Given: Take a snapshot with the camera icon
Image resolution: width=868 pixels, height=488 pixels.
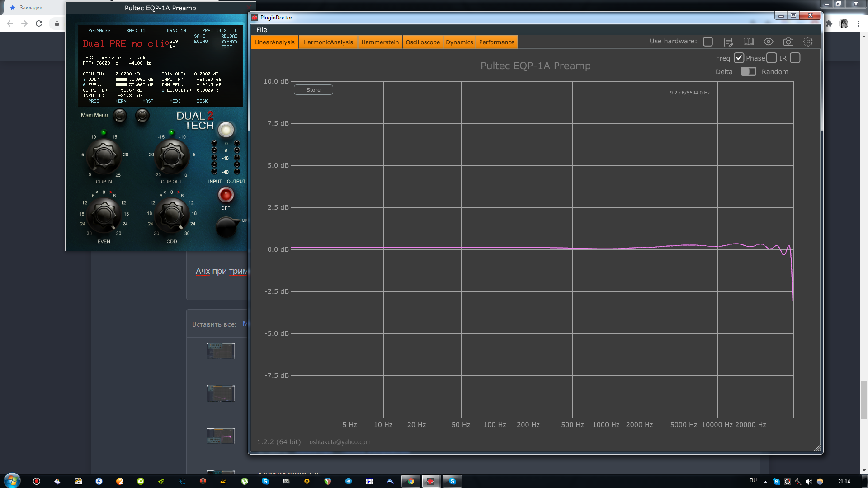Looking at the screenshot, I should [788, 42].
